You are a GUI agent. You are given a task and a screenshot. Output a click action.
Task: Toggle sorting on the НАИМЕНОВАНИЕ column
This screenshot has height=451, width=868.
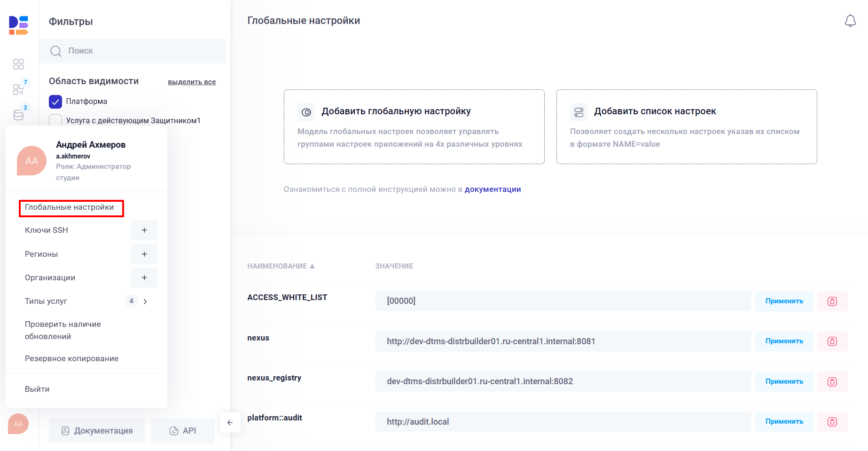point(281,266)
